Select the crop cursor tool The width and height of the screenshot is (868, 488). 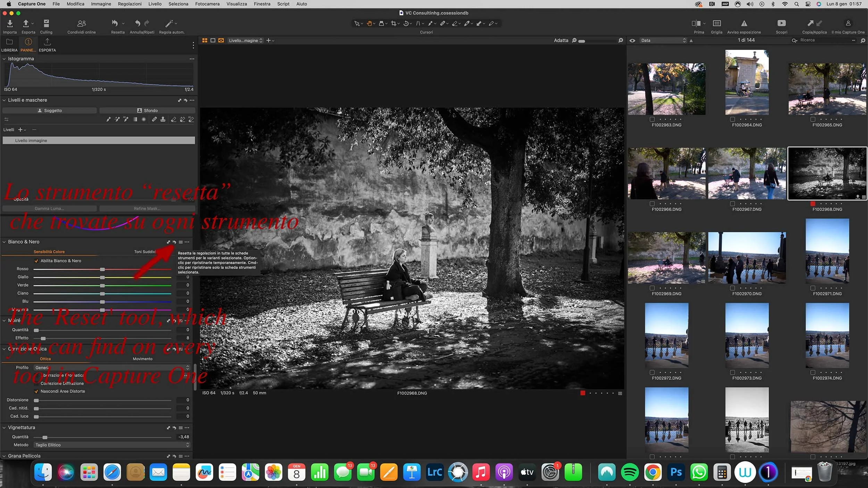393,24
